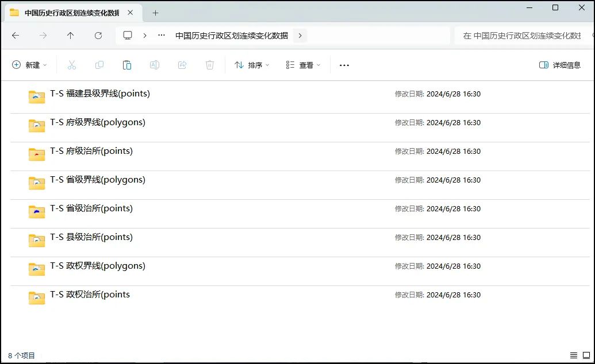Maximize the File Explorer window
The image size is (595, 364).
click(555, 7)
